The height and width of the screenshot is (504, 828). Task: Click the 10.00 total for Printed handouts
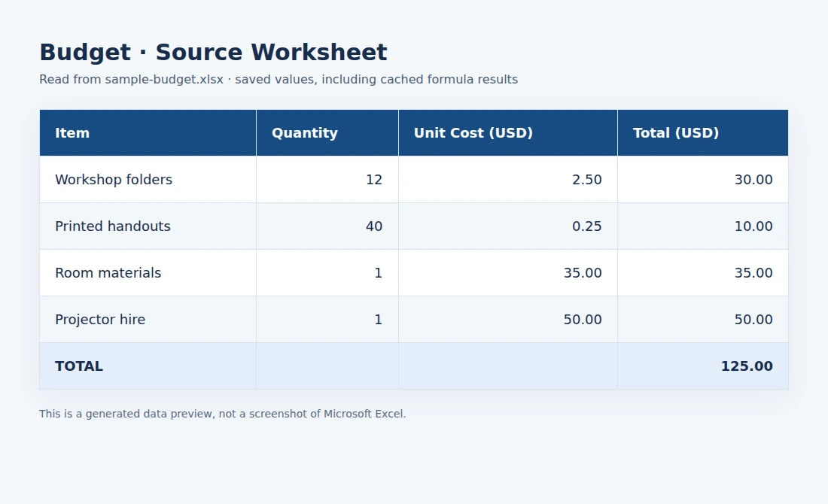tap(703, 226)
